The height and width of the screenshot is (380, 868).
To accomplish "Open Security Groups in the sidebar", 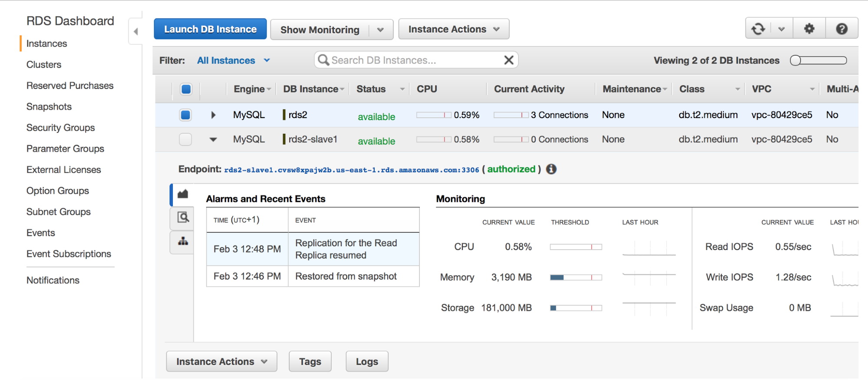I will [60, 128].
